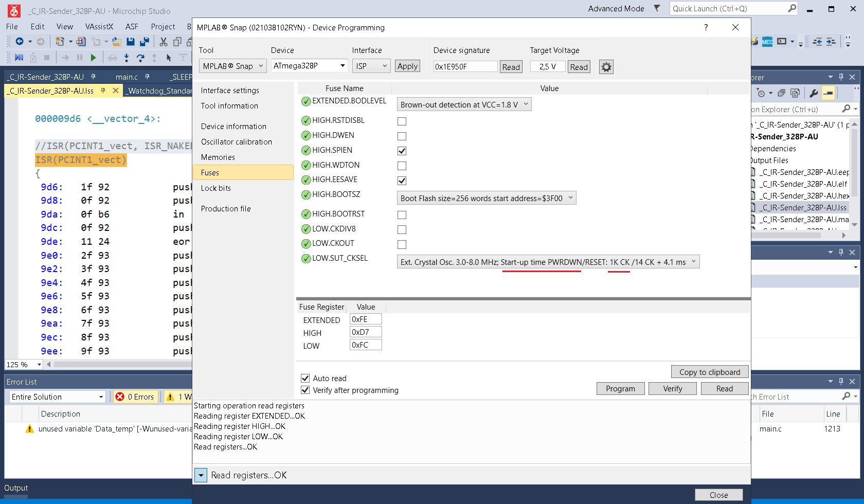
Task: Click the MCC configurator icon
Action: [767, 42]
